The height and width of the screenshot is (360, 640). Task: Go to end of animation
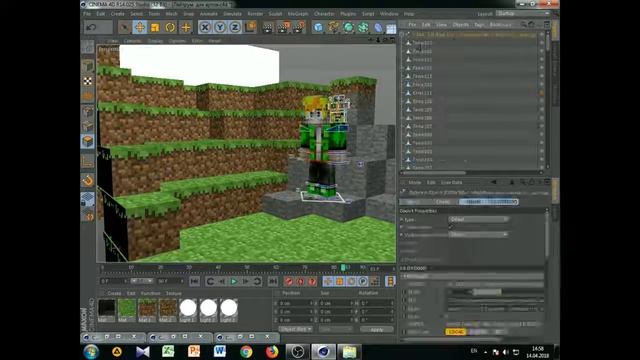pos(273,281)
